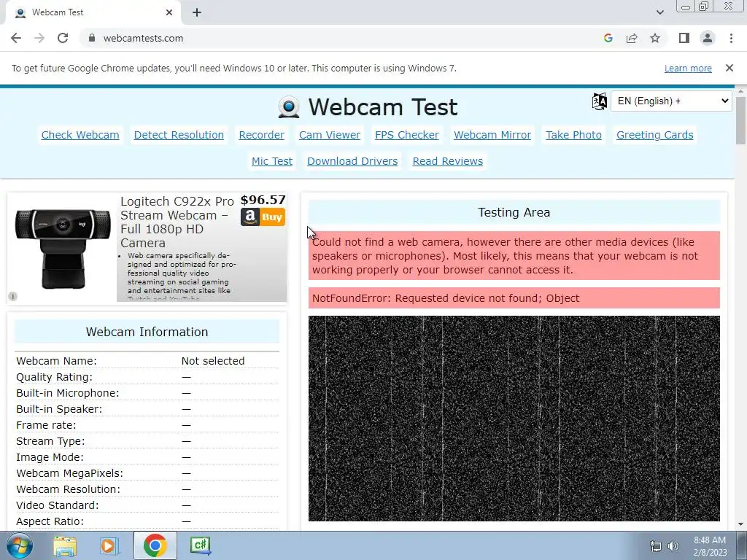The image size is (747, 560).
Task: Click the address bar URL webcamtests.com
Action: [x=144, y=38]
